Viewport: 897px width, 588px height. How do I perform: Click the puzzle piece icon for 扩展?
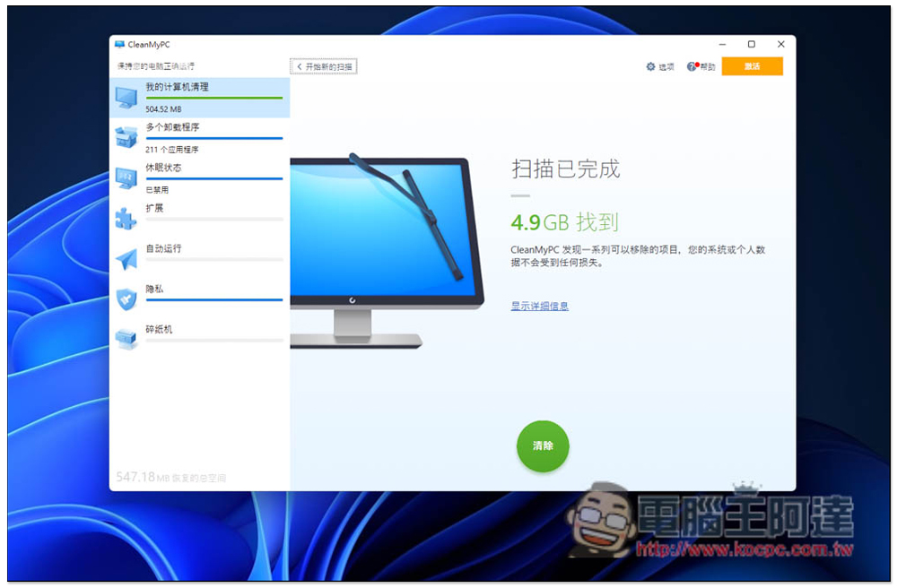pos(126,219)
